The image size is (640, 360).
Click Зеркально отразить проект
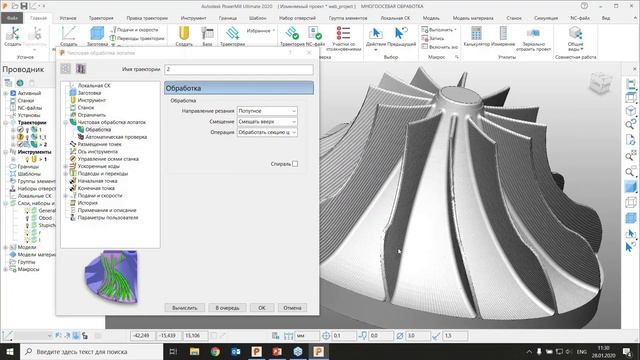(533, 38)
